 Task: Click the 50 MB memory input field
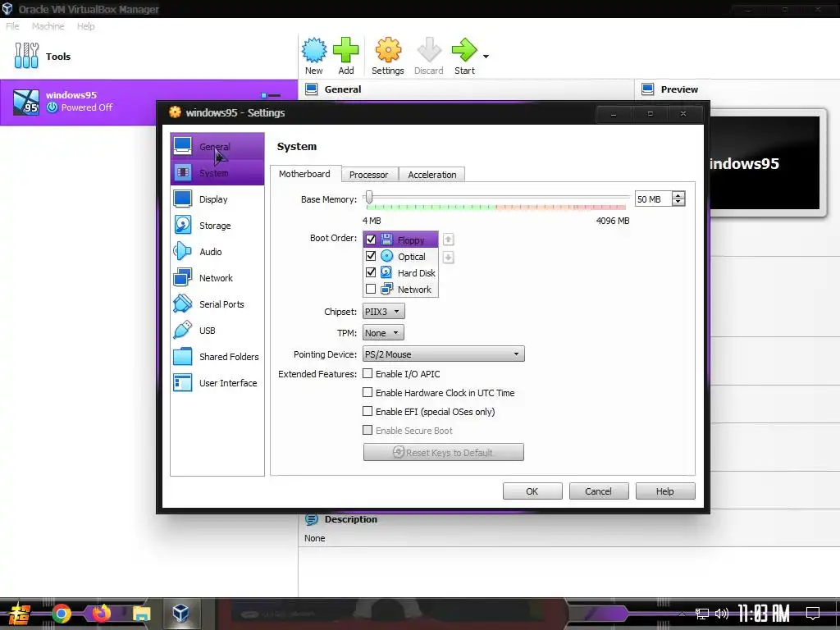[x=653, y=199]
